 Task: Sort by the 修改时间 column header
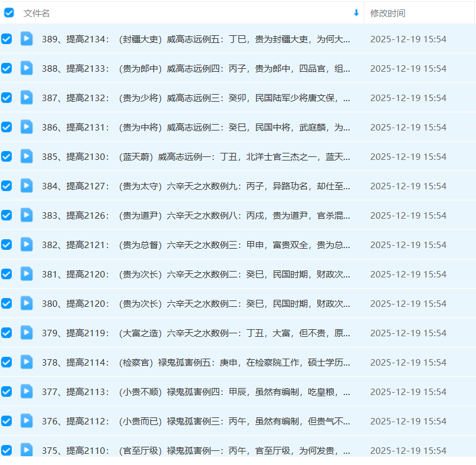click(x=388, y=13)
